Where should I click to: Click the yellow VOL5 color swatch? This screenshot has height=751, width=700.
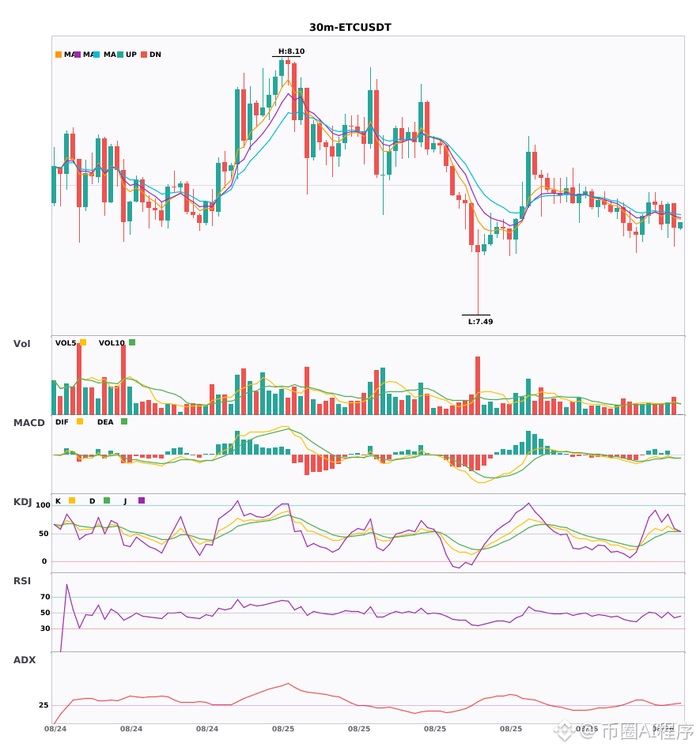tap(83, 342)
